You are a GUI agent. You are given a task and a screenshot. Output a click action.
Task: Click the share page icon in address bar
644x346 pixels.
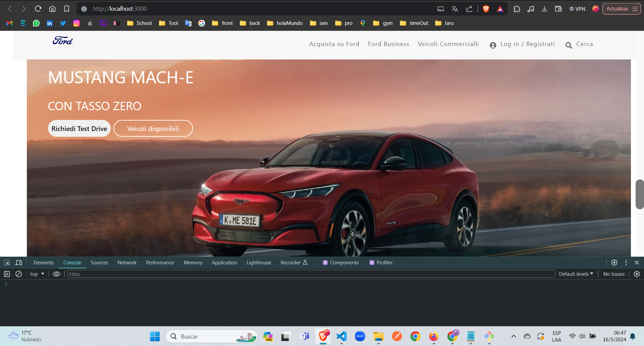pos(469,9)
